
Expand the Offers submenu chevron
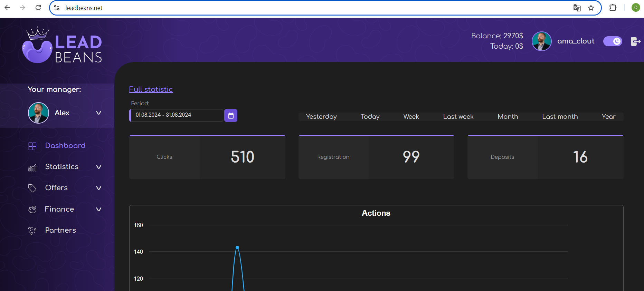pyautogui.click(x=98, y=188)
